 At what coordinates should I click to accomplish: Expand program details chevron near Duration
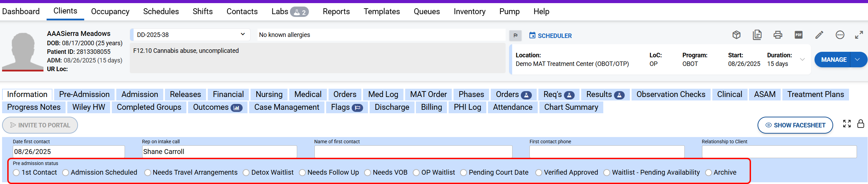[802, 59]
